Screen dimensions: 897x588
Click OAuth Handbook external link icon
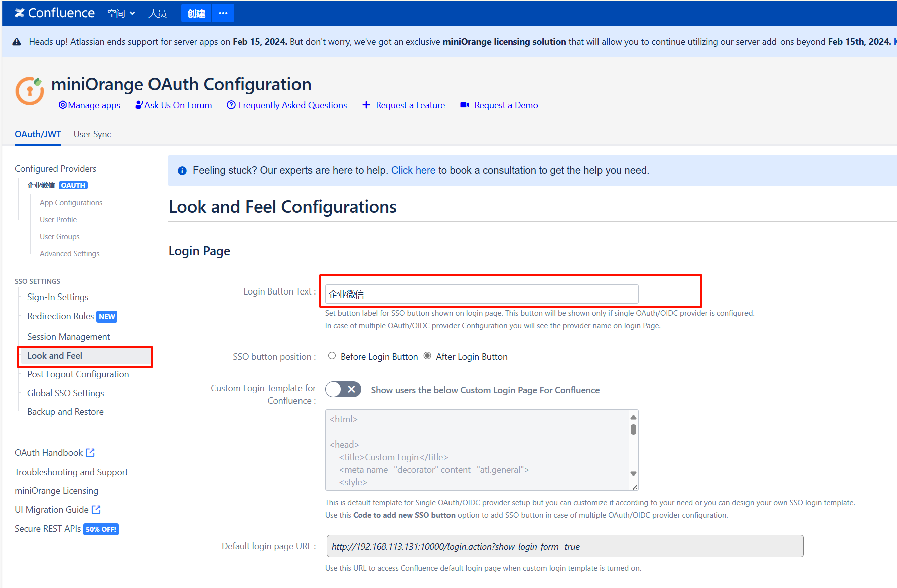click(x=90, y=453)
